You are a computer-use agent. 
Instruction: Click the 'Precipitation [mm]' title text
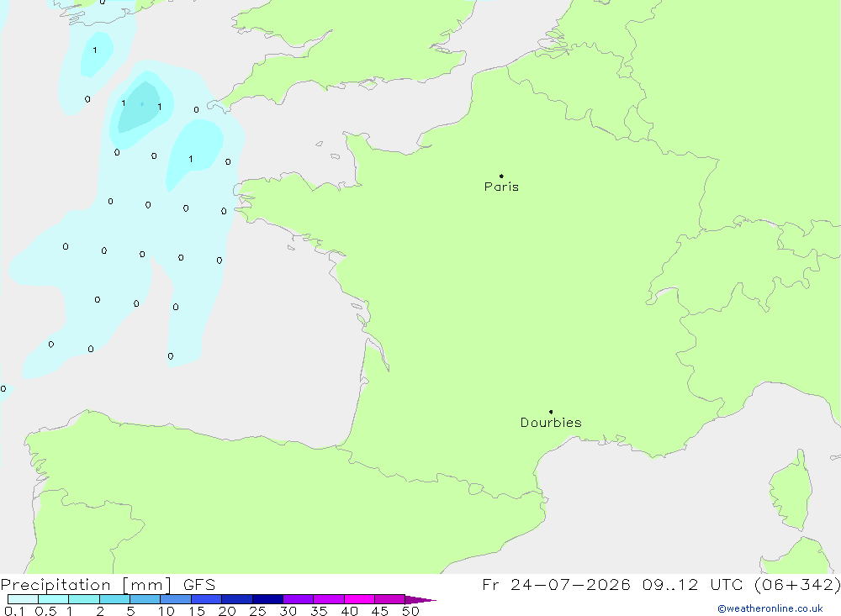click(86, 585)
